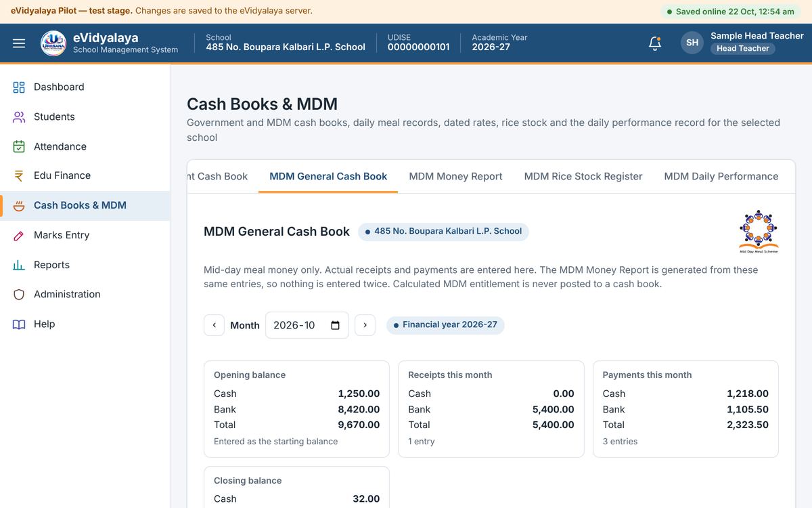Open MDM Daily Performance tab
The width and height of the screenshot is (812, 508).
point(721,176)
